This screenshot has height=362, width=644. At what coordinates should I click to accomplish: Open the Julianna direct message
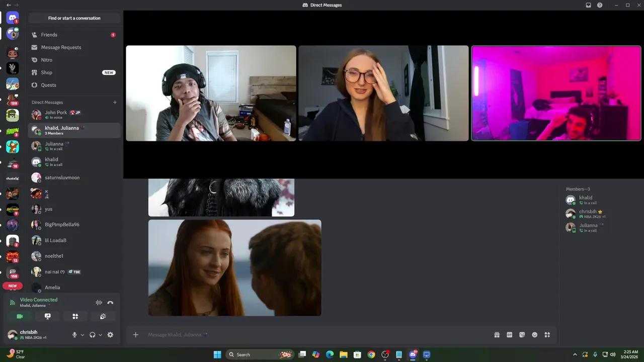(x=74, y=146)
